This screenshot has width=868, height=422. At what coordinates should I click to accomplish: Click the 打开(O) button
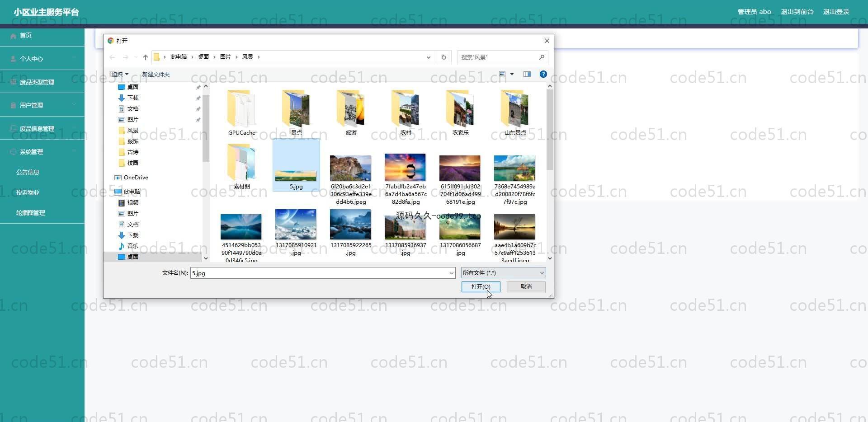click(480, 287)
